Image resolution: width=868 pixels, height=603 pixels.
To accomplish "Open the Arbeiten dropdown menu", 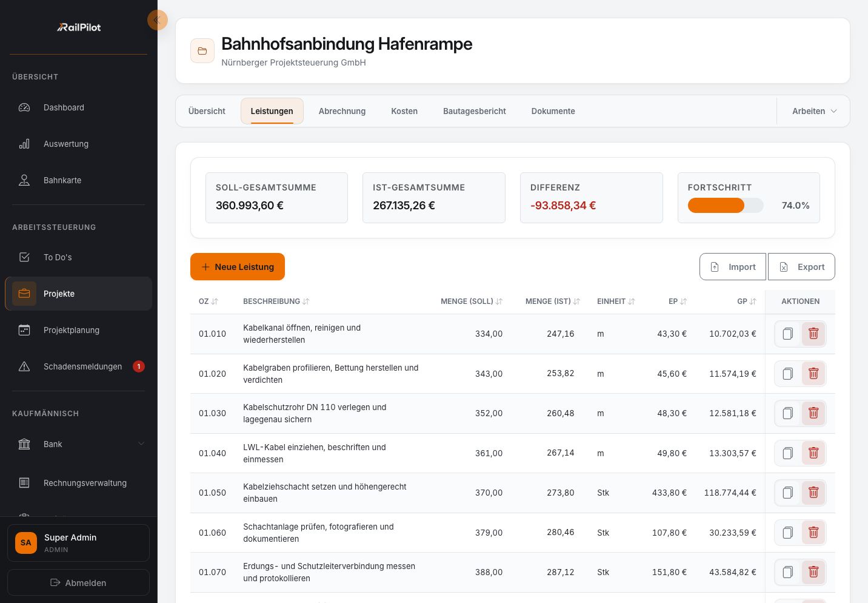I will (814, 111).
